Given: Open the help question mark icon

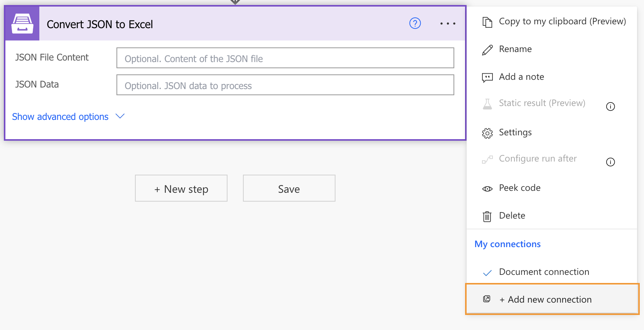Looking at the screenshot, I should [x=415, y=24].
